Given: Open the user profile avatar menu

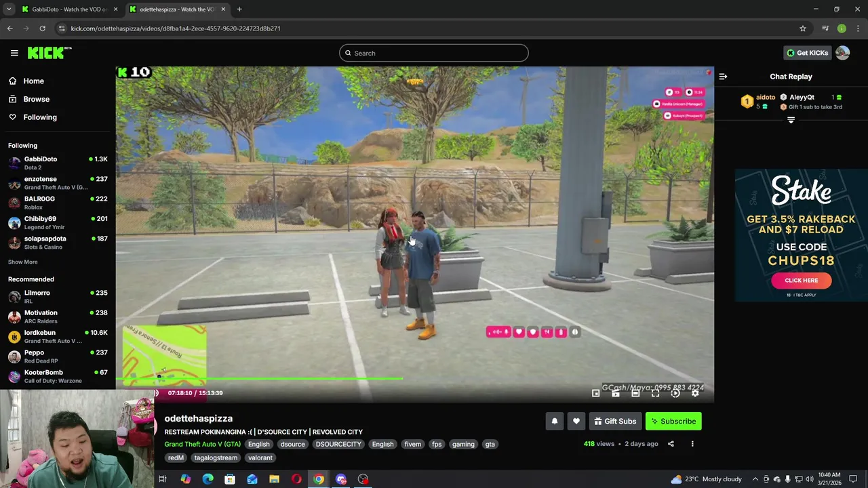Looking at the screenshot, I should [842, 53].
